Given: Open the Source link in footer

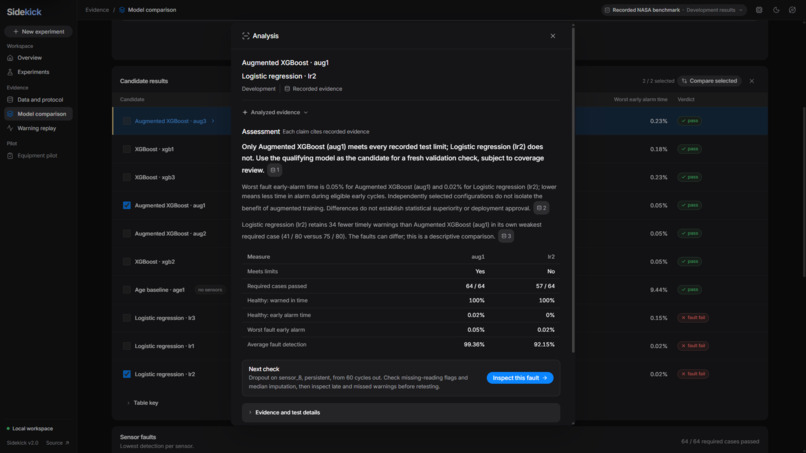Looking at the screenshot, I should [57, 443].
